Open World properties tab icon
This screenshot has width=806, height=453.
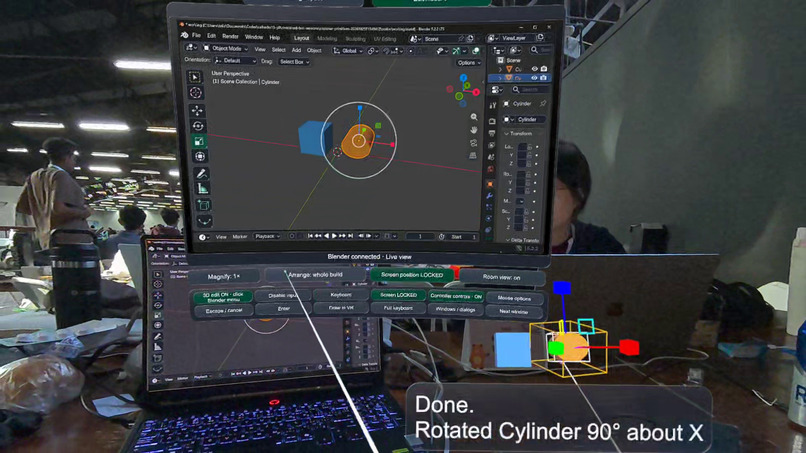(x=491, y=169)
